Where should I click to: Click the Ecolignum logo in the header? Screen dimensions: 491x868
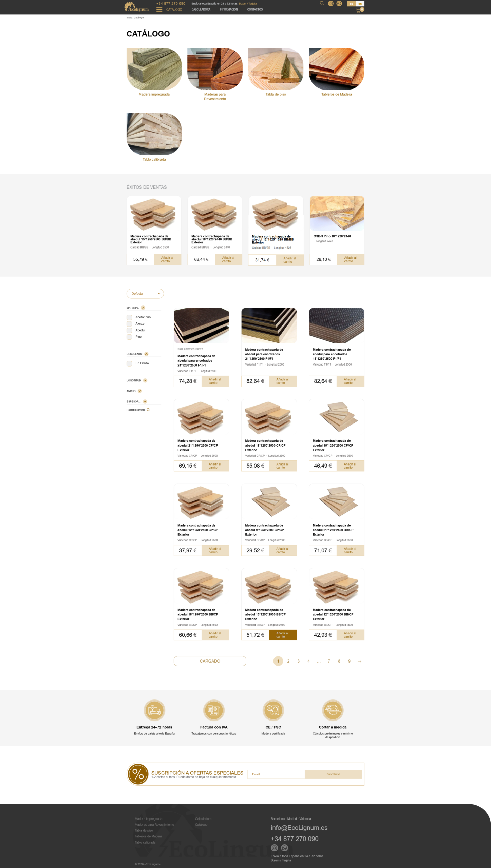click(136, 7)
